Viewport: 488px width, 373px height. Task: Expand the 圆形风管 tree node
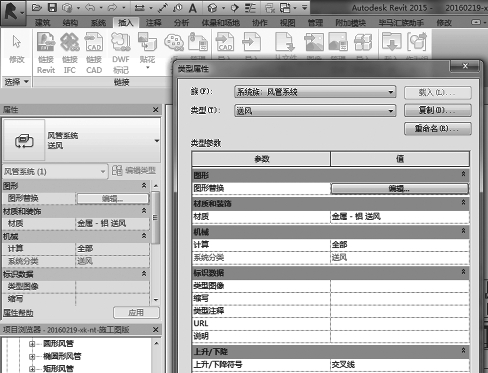[x=32, y=344]
